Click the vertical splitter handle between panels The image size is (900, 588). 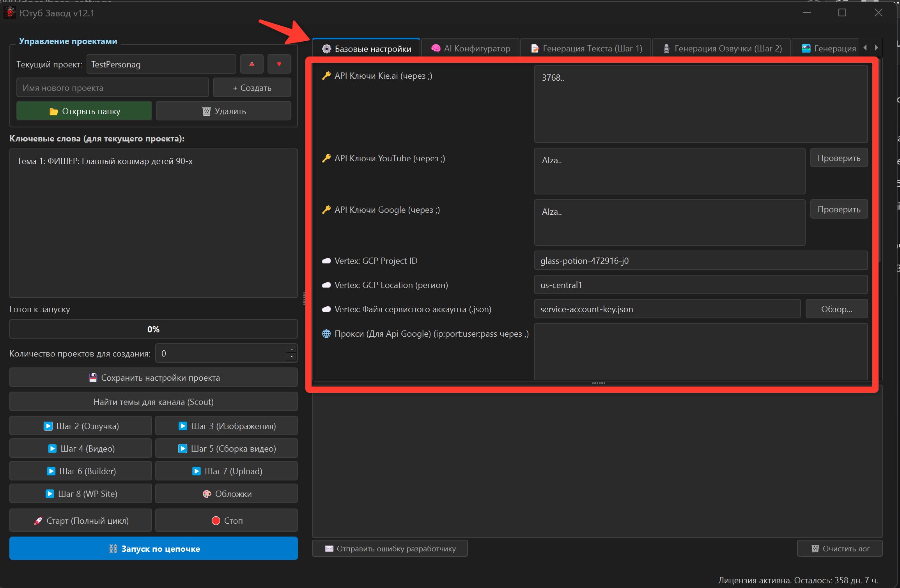[x=304, y=298]
